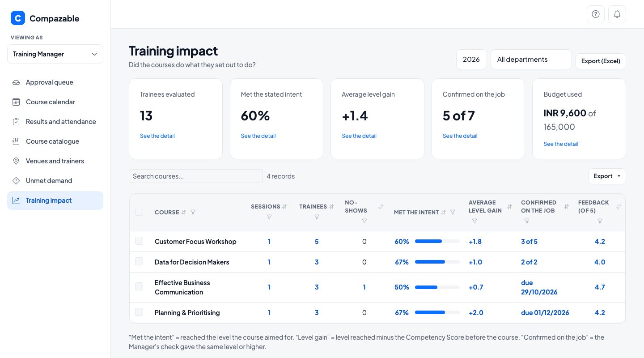Image resolution: width=644 pixels, height=358 pixels.
Task: Sort by No-shows column
Action: coord(381,206)
